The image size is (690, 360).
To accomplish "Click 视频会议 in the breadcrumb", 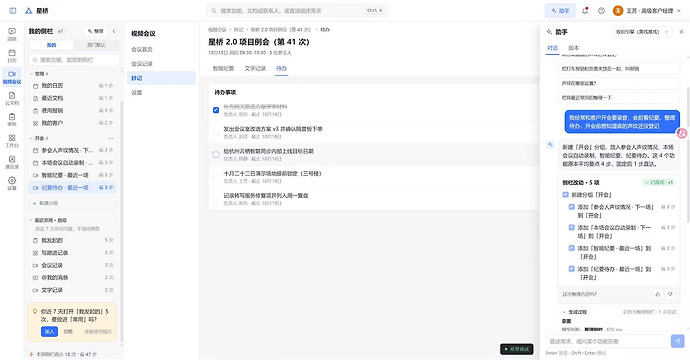I will pyautogui.click(x=217, y=30).
